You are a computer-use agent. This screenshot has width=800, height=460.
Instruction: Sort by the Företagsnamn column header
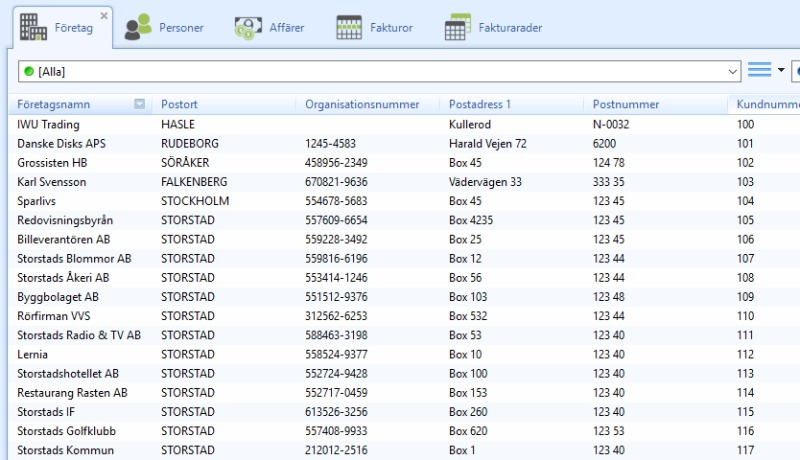(54, 104)
